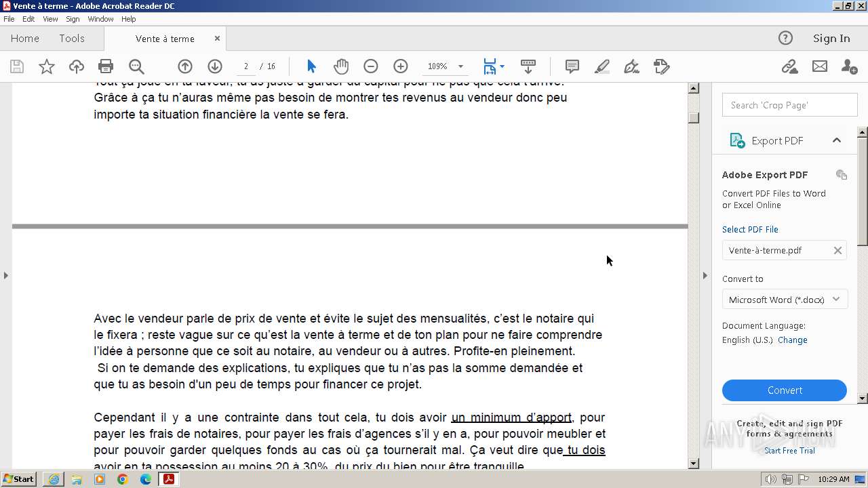
Task: Click the Select PDF File link
Action: pos(750,230)
